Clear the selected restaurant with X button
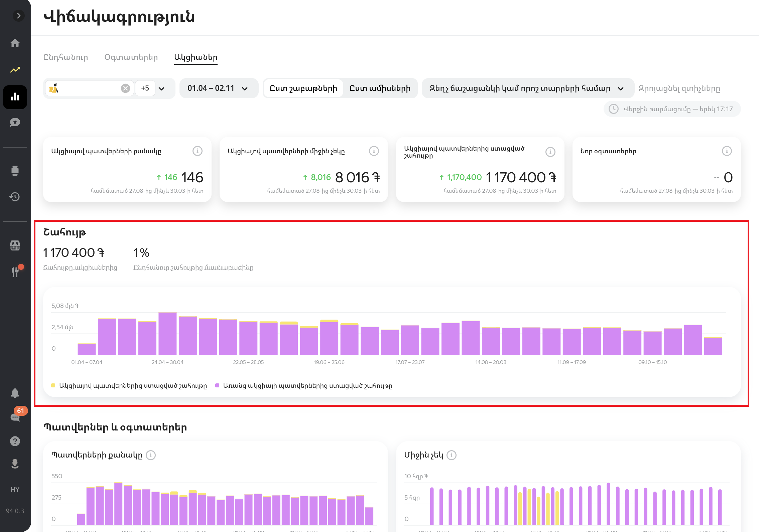The height and width of the screenshot is (532, 759). (125, 88)
